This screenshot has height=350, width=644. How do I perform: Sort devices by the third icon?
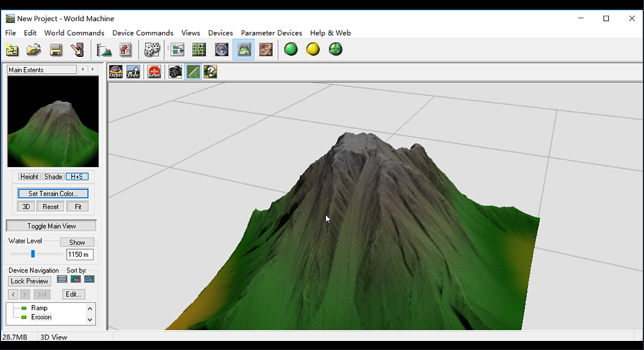pos(89,279)
